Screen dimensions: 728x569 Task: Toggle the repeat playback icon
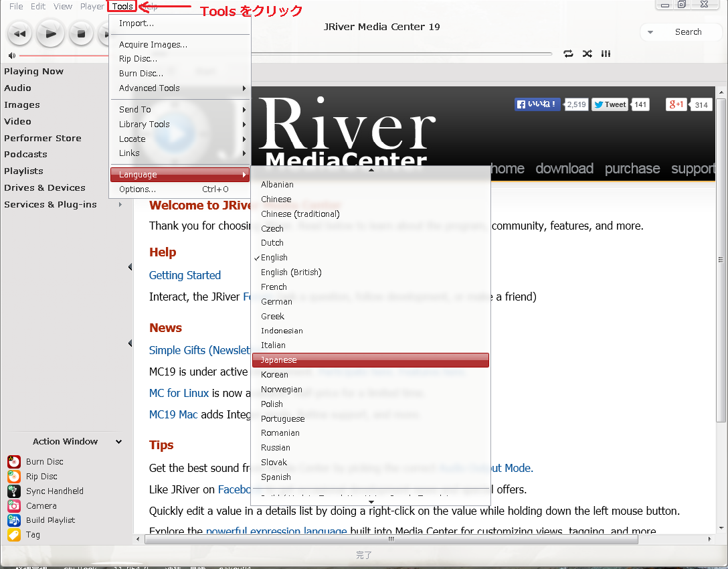(x=568, y=54)
